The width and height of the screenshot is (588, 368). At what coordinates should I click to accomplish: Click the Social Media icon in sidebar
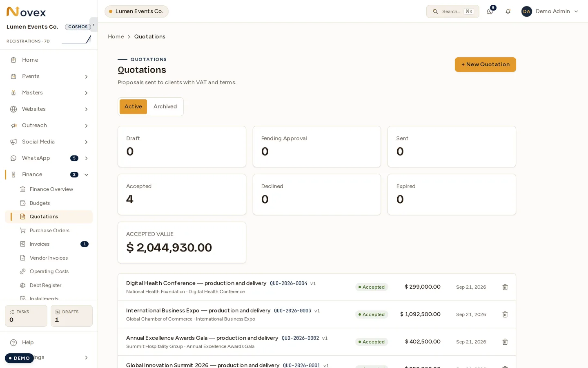click(13, 142)
